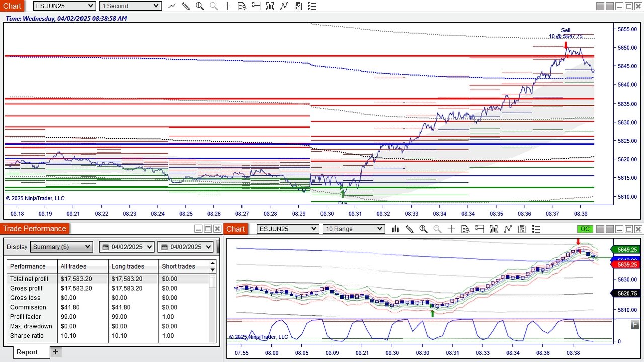Click the table scroll down arrow in Trade Performance
Image resolution: width=644 pixels, height=362 pixels.
point(213,269)
